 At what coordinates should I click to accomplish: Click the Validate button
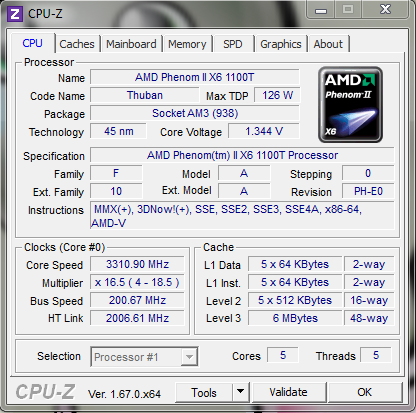(x=288, y=392)
